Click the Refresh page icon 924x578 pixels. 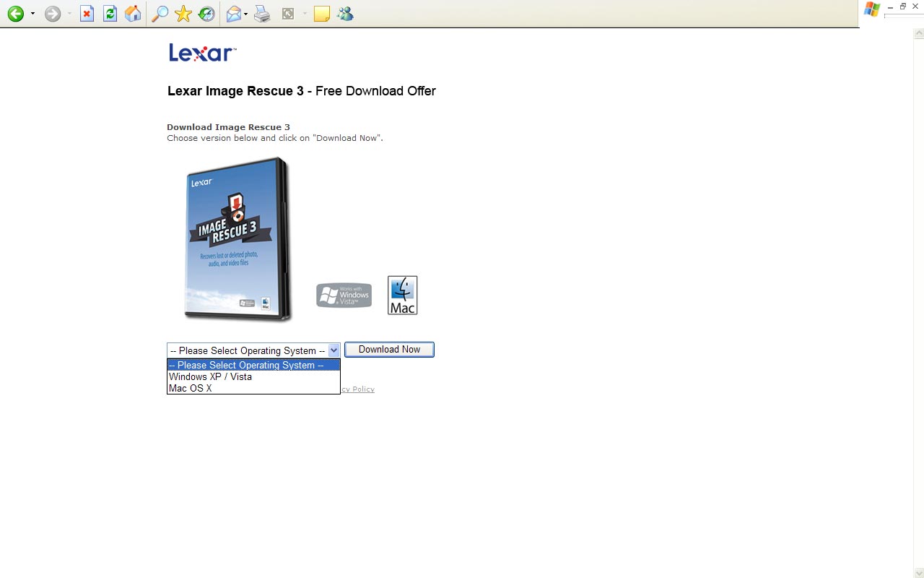click(x=110, y=14)
